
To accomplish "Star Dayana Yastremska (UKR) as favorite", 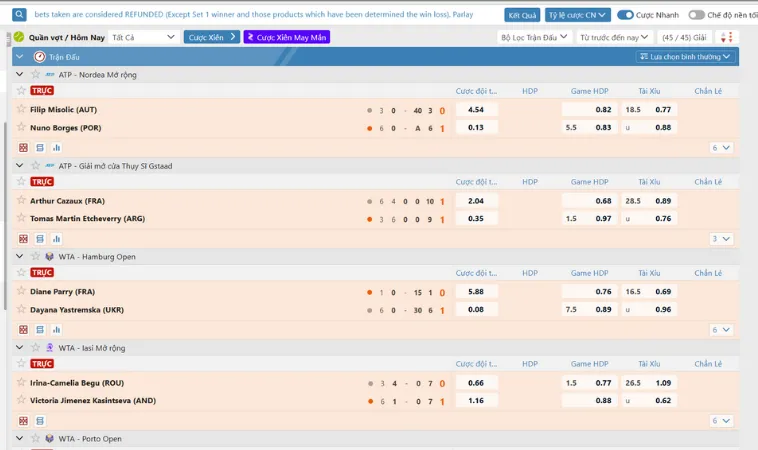I will pos(21,309).
